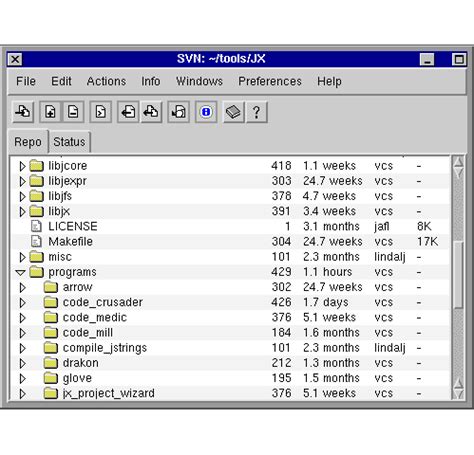Select the Makefile row name
474x455 pixels.
(70, 241)
